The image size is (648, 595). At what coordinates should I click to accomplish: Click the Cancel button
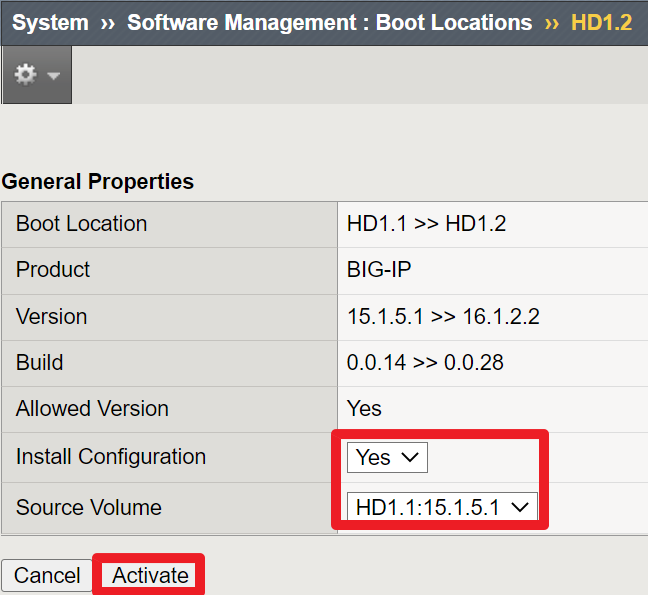point(47,575)
